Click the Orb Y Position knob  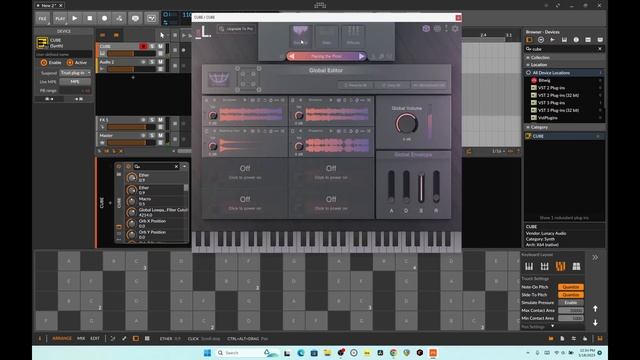(131, 234)
